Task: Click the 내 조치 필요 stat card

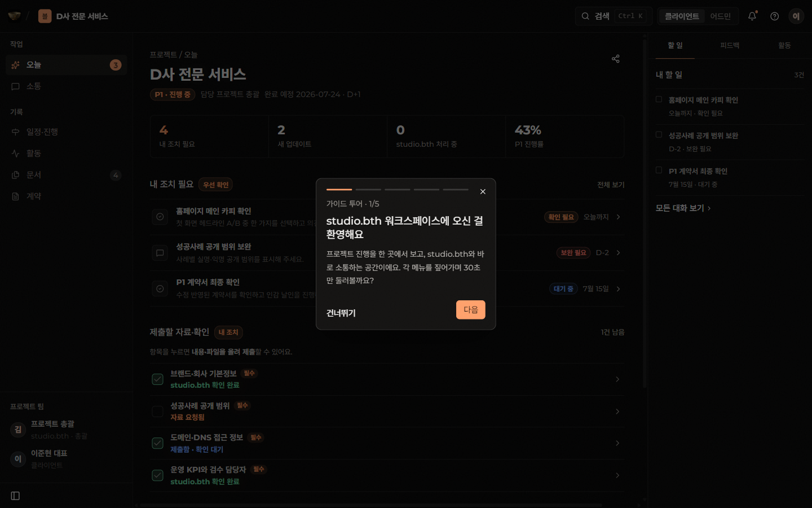Action: [x=210, y=137]
